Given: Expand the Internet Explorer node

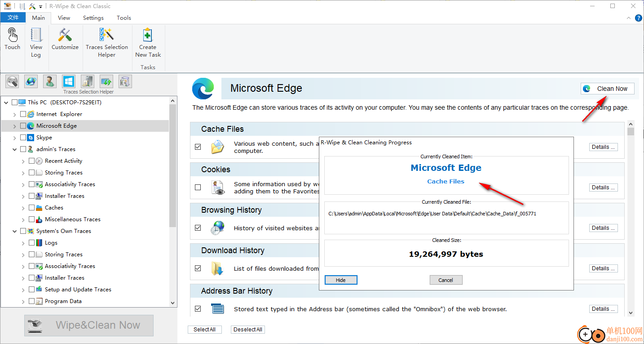Looking at the screenshot, I should tap(15, 114).
